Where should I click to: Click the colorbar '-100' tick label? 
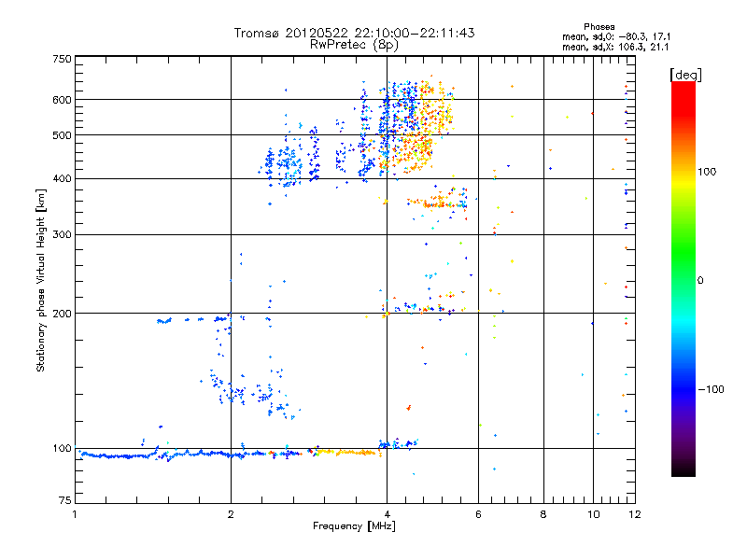[x=711, y=389]
